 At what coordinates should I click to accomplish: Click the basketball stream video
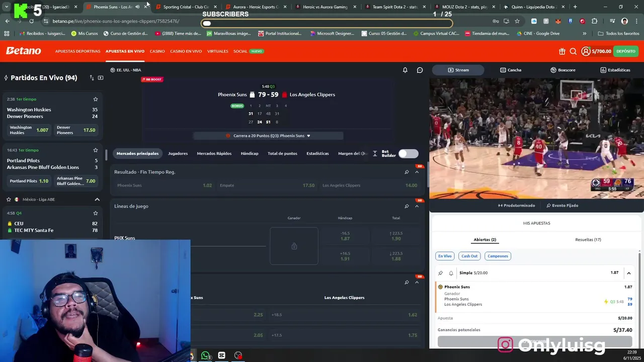536,138
